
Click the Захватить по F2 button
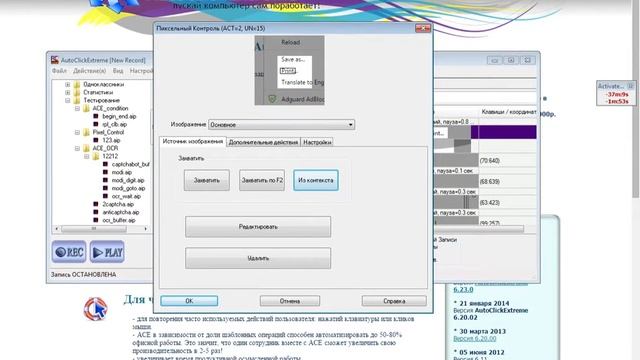(x=262, y=180)
